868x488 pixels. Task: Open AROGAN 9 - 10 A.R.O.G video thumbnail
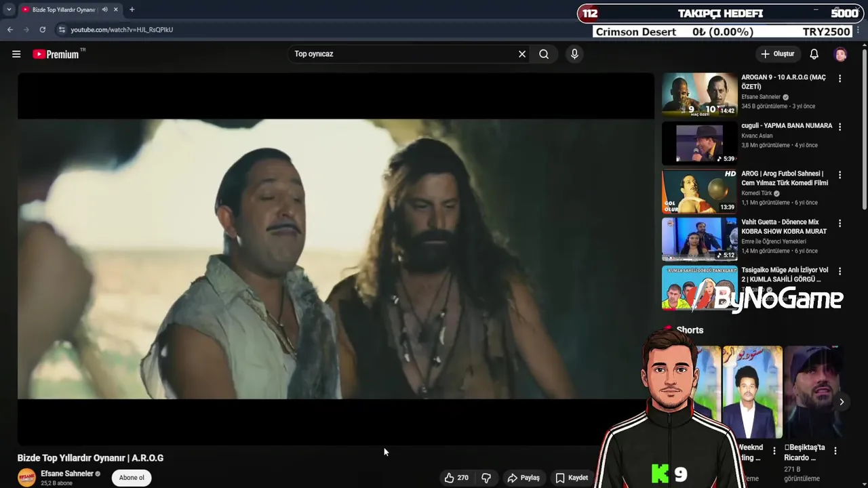[x=699, y=95]
